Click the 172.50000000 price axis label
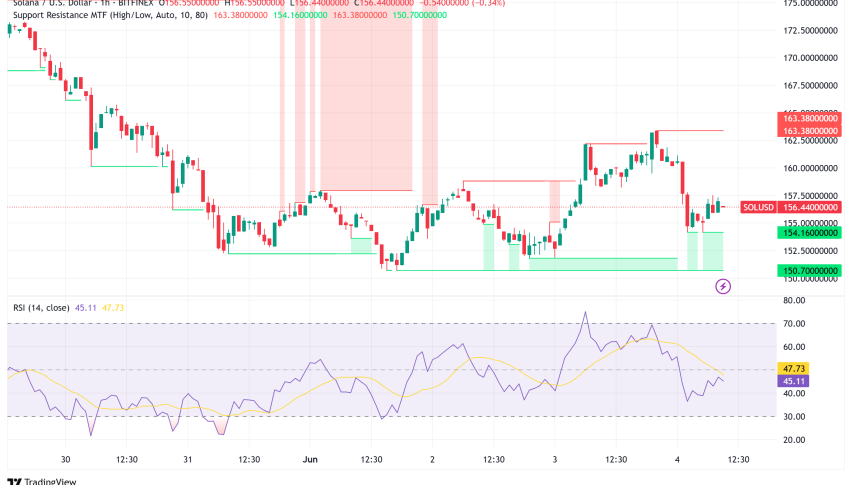Image resolution: width=852 pixels, height=485 pixels. (x=810, y=30)
